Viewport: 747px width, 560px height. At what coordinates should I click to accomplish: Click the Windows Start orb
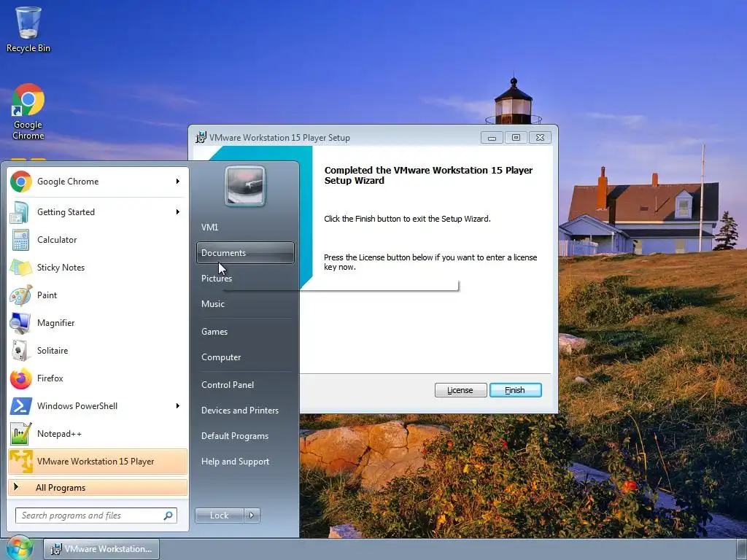pyautogui.click(x=19, y=548)
